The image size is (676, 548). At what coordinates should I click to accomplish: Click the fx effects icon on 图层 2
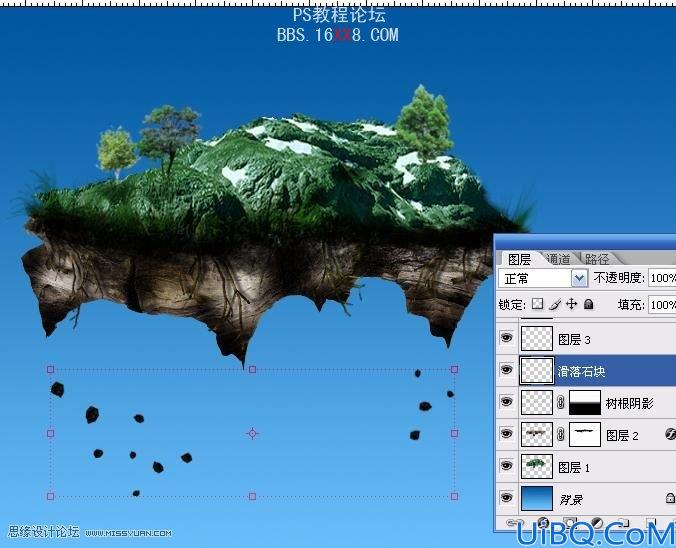[x=670, y=434]
